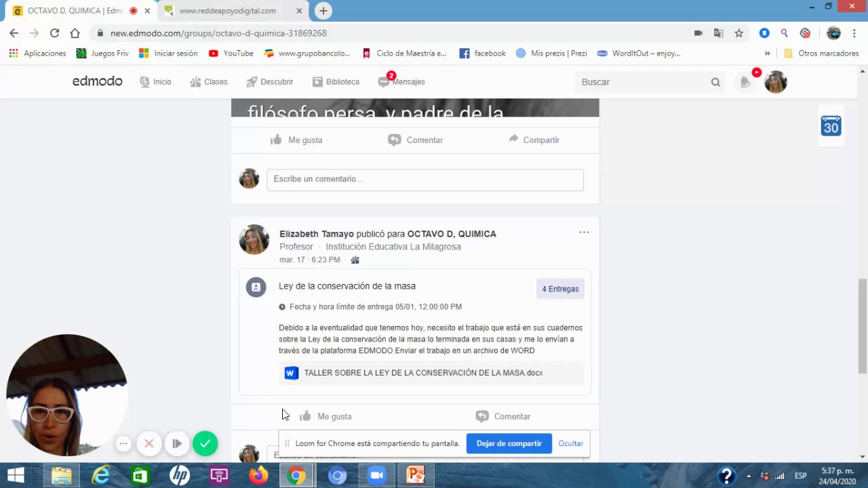Click Me gusta on the upper post
Viewport: 868px width, 488px height.
[x=296, y=140]
